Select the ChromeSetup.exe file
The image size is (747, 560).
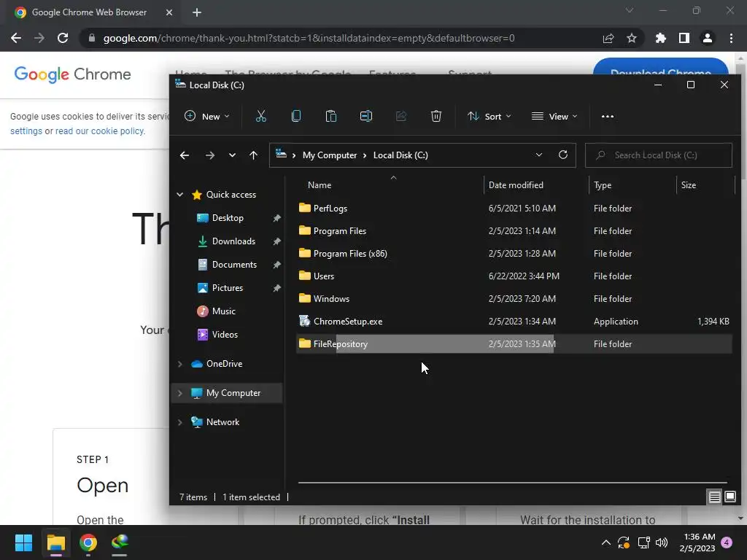tap(514, 322)
